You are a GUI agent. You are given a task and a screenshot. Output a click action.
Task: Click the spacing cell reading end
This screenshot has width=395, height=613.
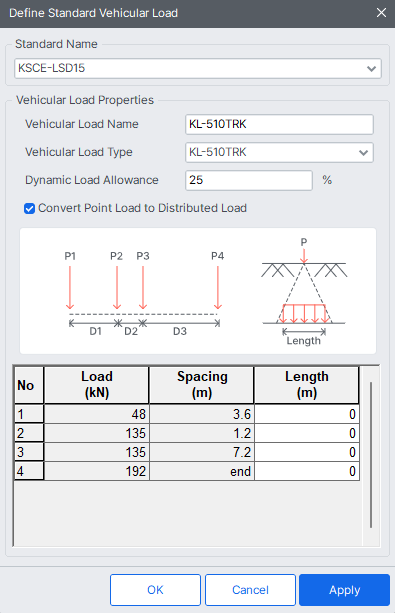click(202, 471)
